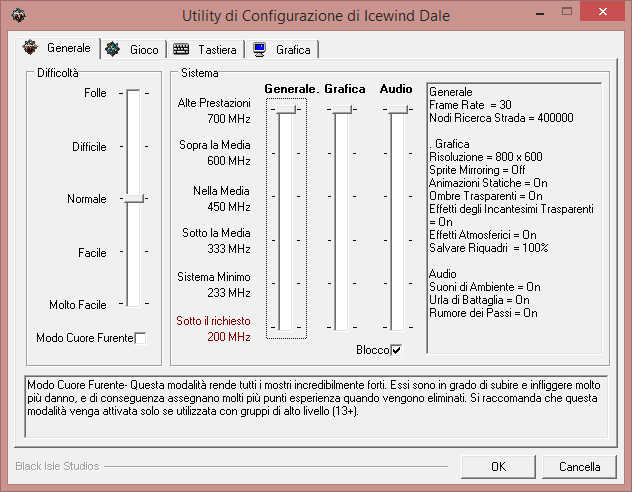Click the Facile difficulty label
The width and height of the screenshot is (632, 492).
tap(92, 253)
